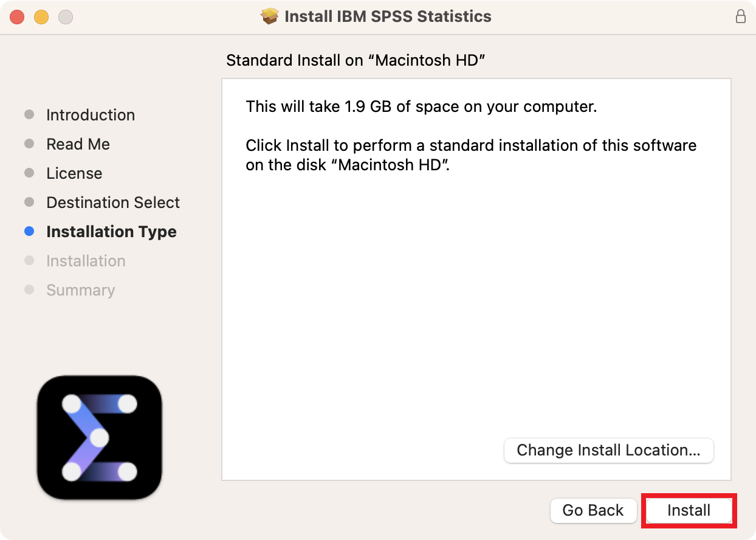The height and width of the screenshot is (540, 756).
Task: Click the bullet beside Destination Select
Action: point(29,202)
